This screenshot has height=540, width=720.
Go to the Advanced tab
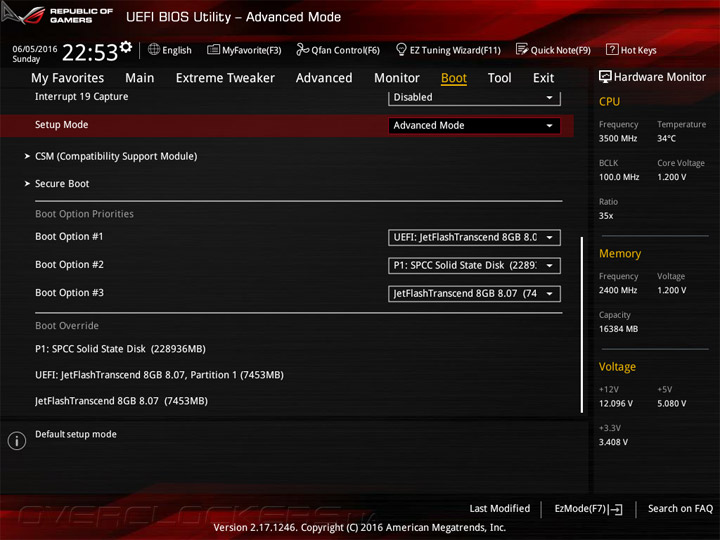click(x=324, y=78)
